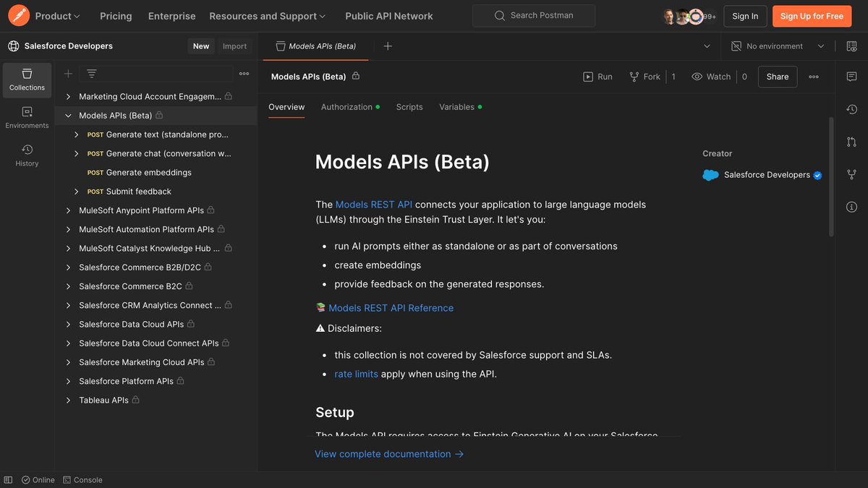Click the contributor avatars near Sign In
Screen dimensions: 868x488
[x=689, y=16]
